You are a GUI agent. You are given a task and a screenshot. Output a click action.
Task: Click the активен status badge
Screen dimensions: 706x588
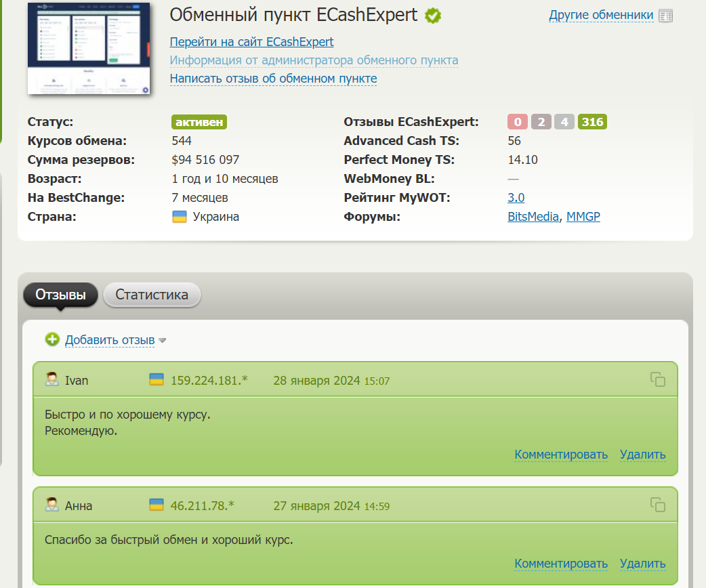pyautogui.click(x=199, y=122)
